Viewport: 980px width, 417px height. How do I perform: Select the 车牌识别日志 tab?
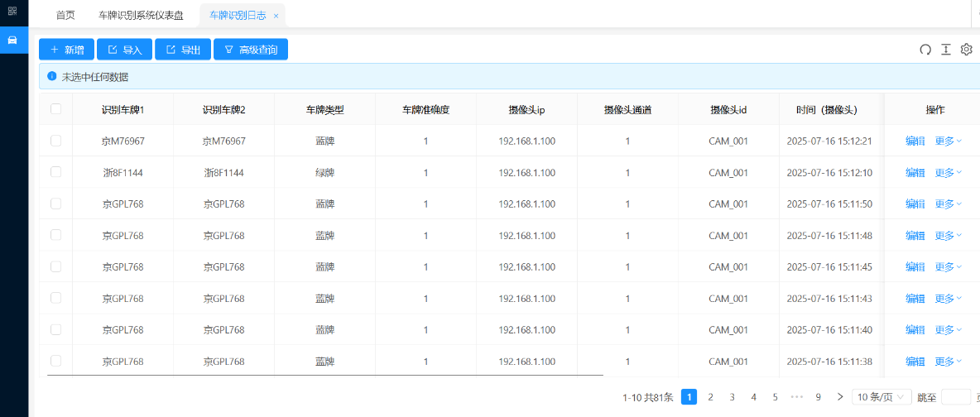238,16
